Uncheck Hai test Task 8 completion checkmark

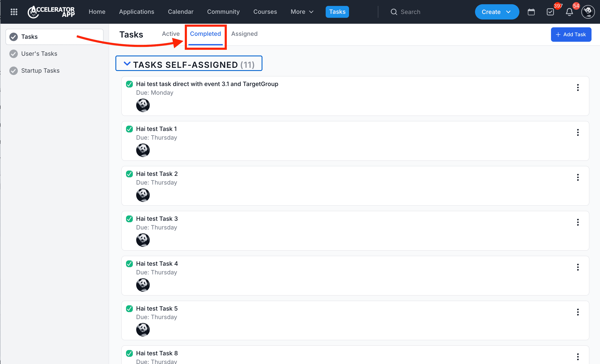click(129, 353)
